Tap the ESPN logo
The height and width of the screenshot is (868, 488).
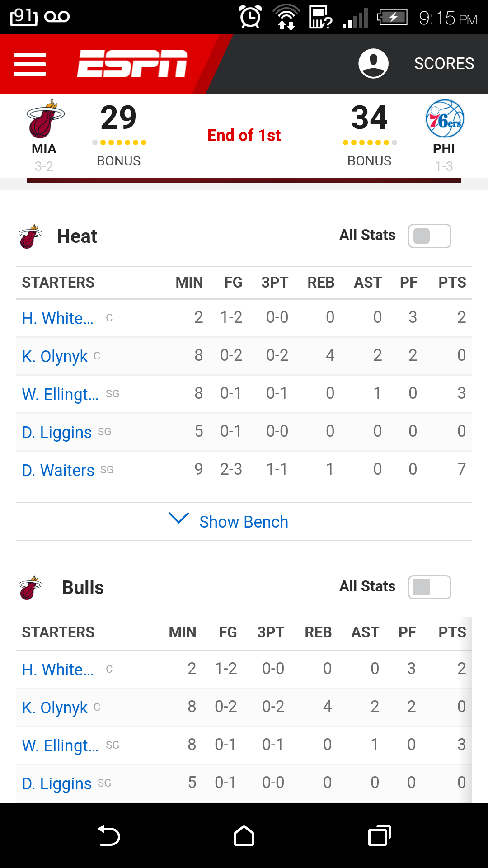132,64
